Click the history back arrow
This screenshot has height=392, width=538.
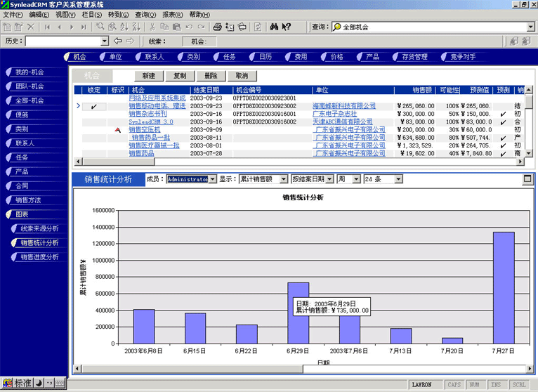point(117,41)
